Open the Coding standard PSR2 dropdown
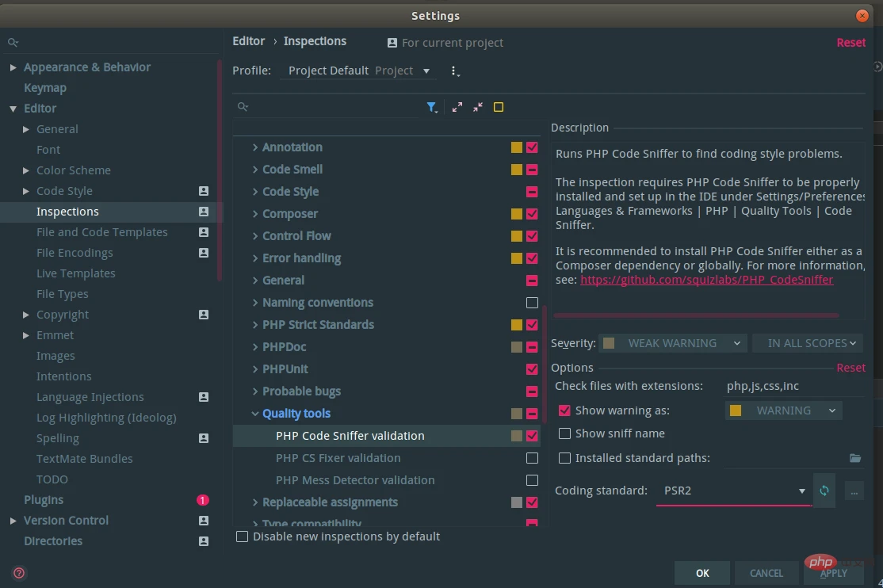 733,491
